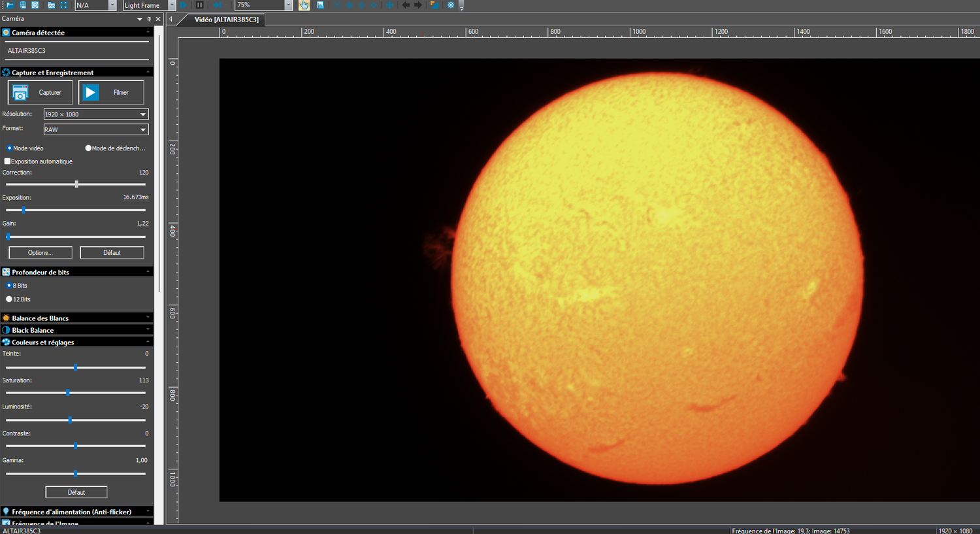Click the open file folder icon
The image size is (980, 534).
pos(10,5)
